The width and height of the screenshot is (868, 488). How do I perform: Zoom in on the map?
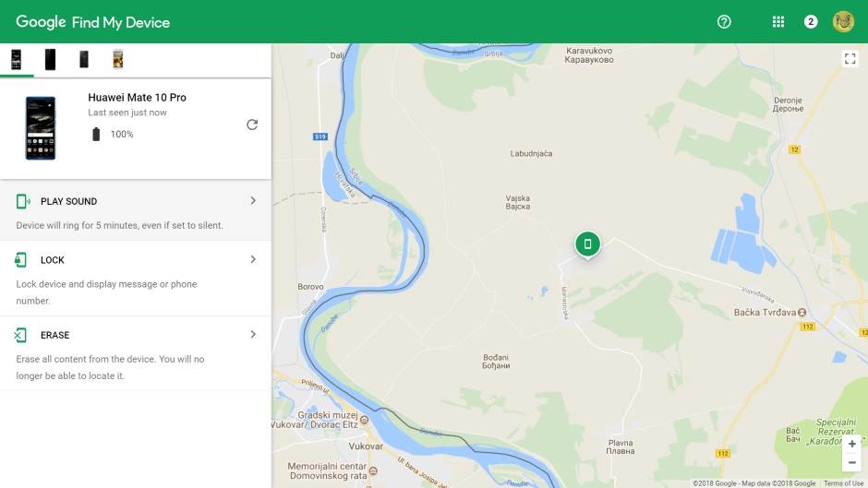tap(851, 445)
